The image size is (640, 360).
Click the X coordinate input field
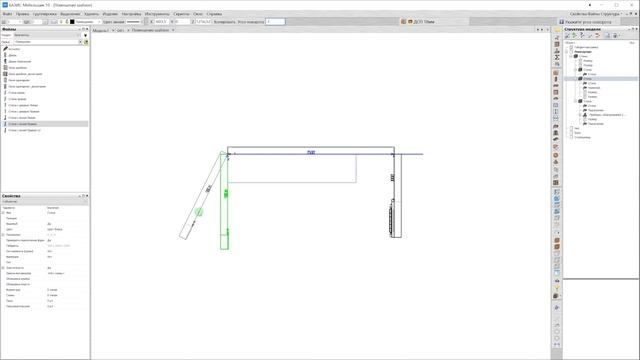161,22
